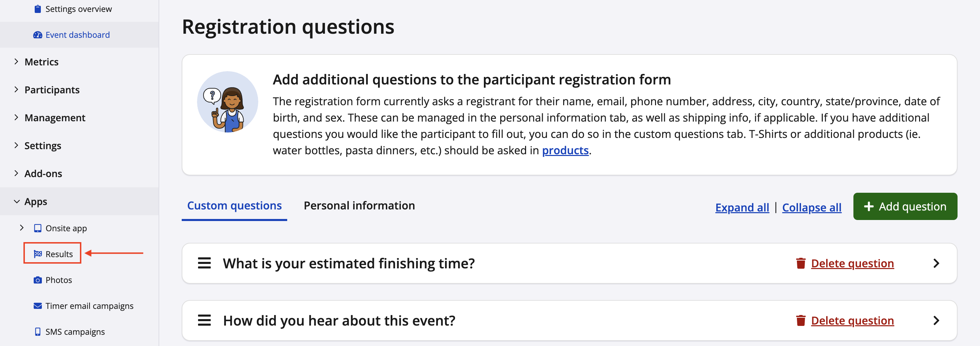Expand the Onsite app submenu chevron
Viewport: 980px width, 346px height.
(22, 227)
